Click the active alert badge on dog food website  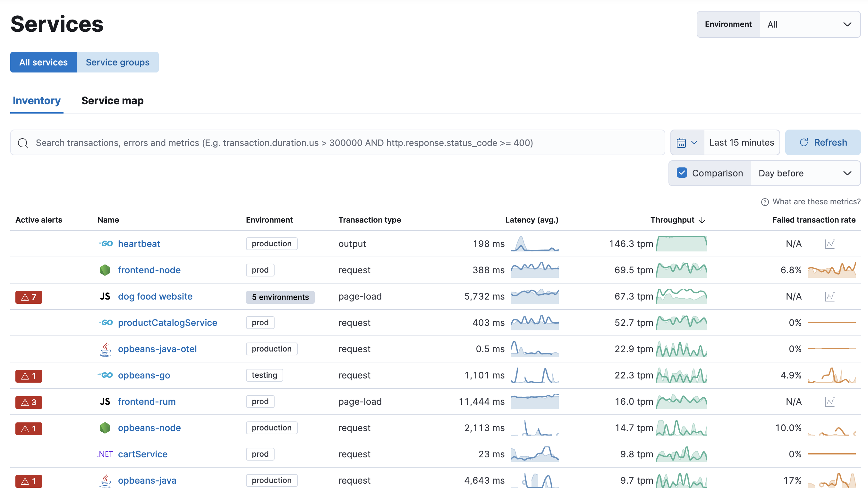[x=29, y=296]
